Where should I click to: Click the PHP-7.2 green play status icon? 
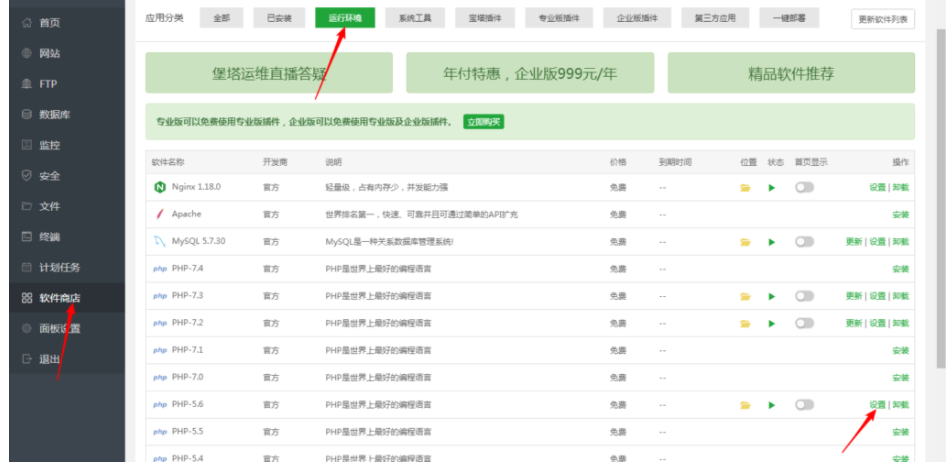pos(771,324)
